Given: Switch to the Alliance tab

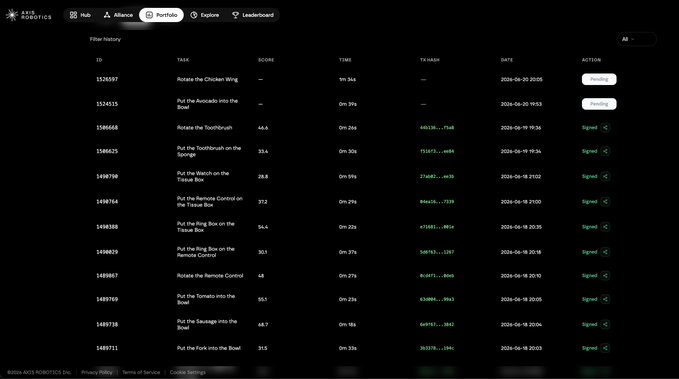Looking at the screenshot, I should click(118, 15).
